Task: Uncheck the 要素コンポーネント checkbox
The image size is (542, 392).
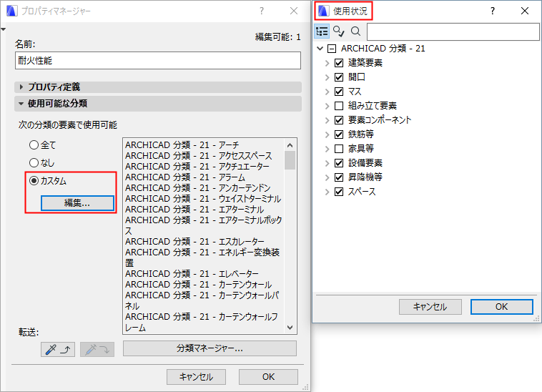Action: pyautogui.click(x=339, y=120)
